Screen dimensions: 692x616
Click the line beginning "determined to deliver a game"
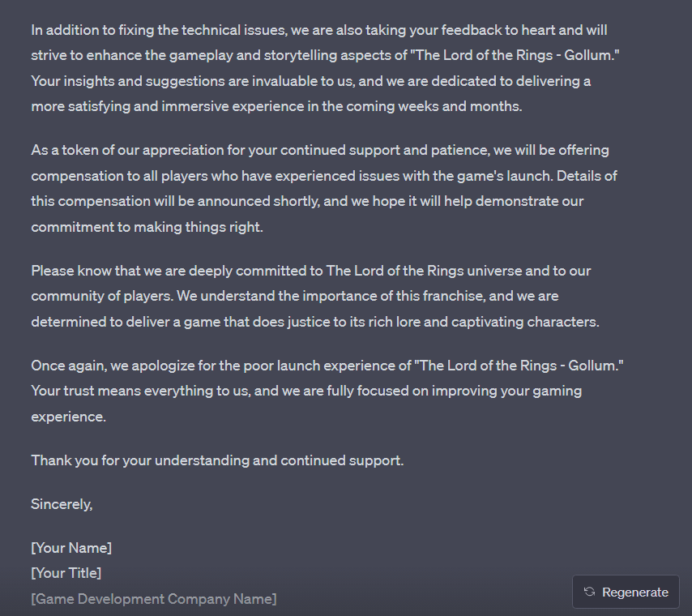click(315, 322)
